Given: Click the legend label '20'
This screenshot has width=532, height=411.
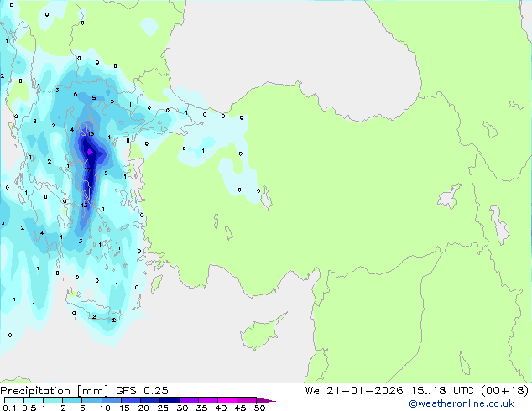Looking at the screenshot, I should 143,408.
